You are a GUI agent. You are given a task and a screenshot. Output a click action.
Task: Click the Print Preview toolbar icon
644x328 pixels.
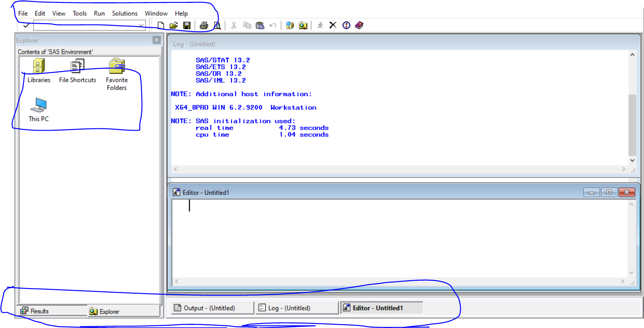[x=217, y=26]
